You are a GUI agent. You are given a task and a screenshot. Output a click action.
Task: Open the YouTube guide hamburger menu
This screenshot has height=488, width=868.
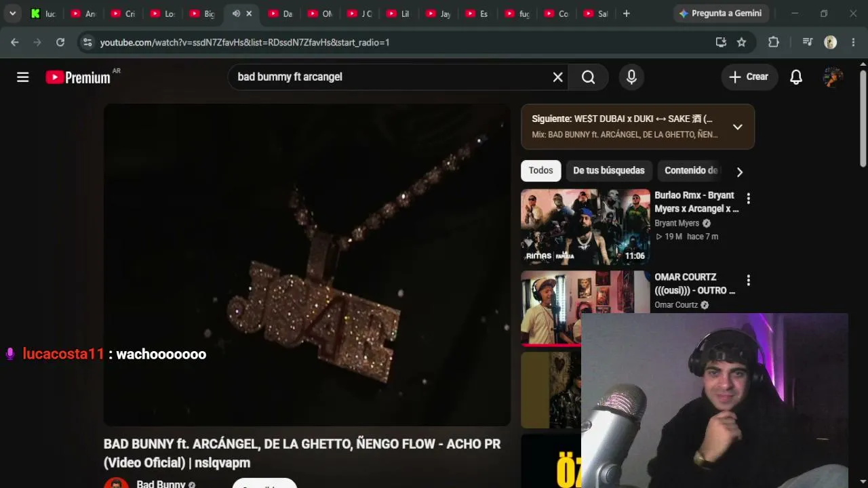point(23,77)
